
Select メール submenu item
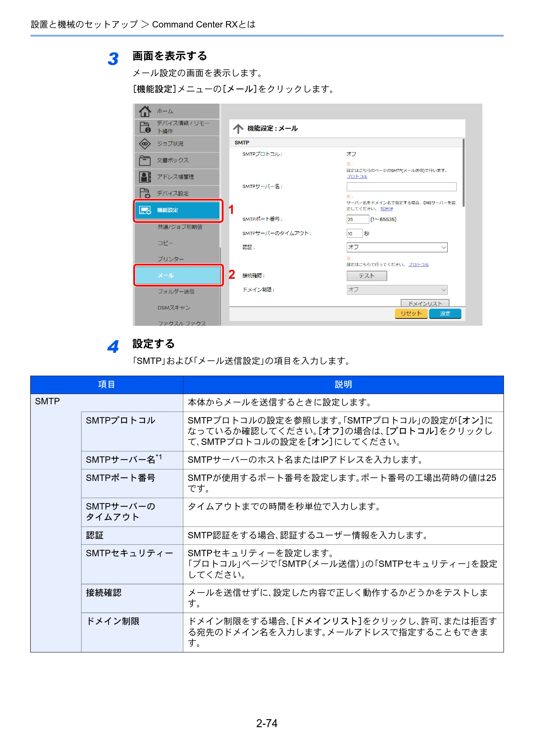tap(178, 275)
